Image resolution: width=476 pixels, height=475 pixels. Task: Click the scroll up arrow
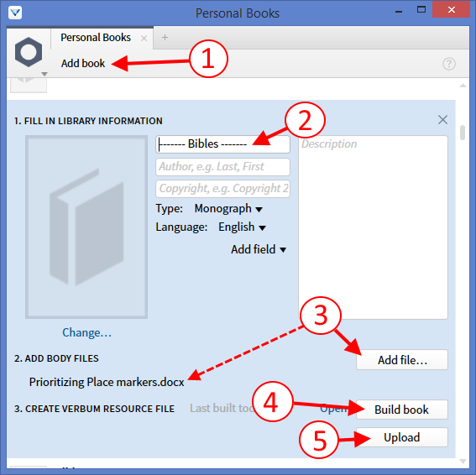tap(463, 86)
